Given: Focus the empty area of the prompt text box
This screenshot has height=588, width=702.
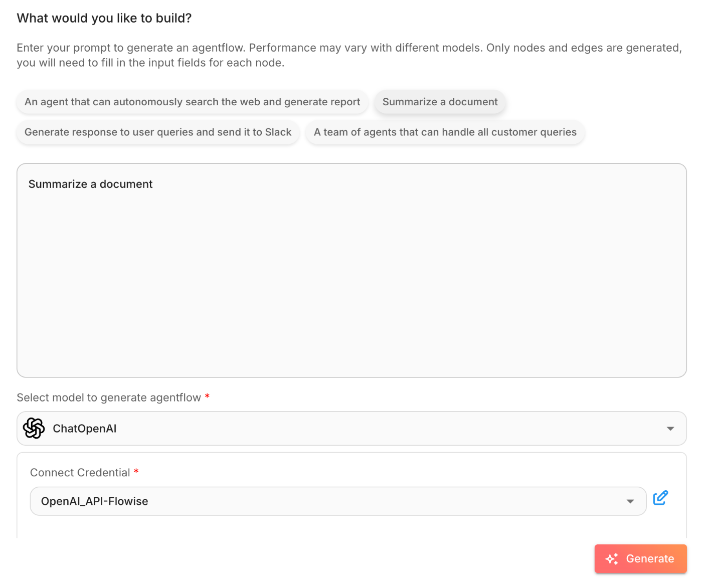Looking at the screenshot, I should pyautogui.click(x=351, y=281).
